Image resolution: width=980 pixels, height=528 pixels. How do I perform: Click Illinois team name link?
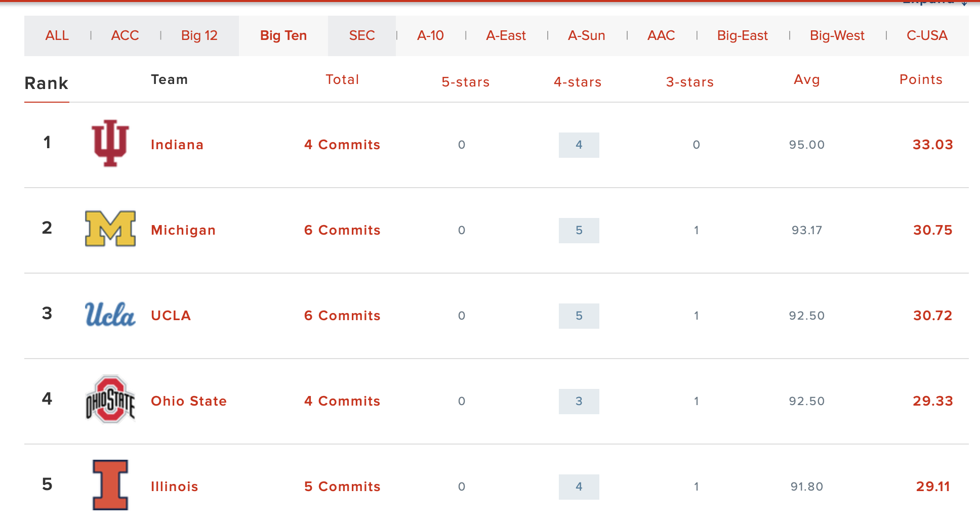point(174,487)
